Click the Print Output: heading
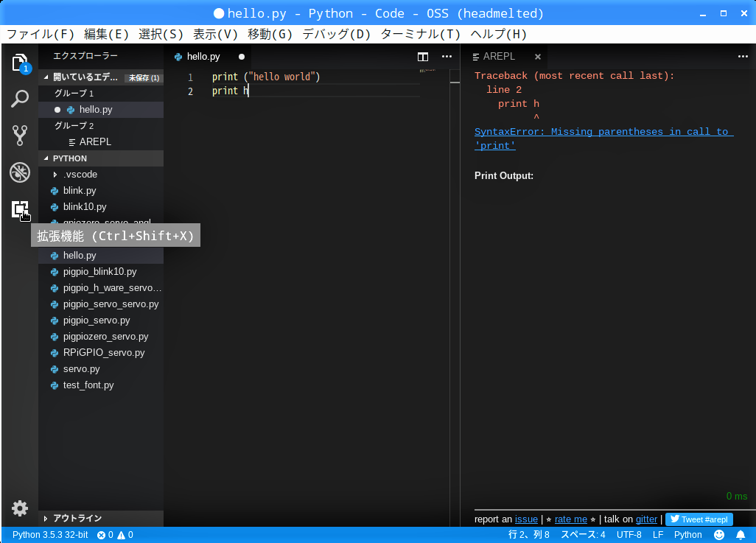This screenshot has width=756, height=543. 504,175
